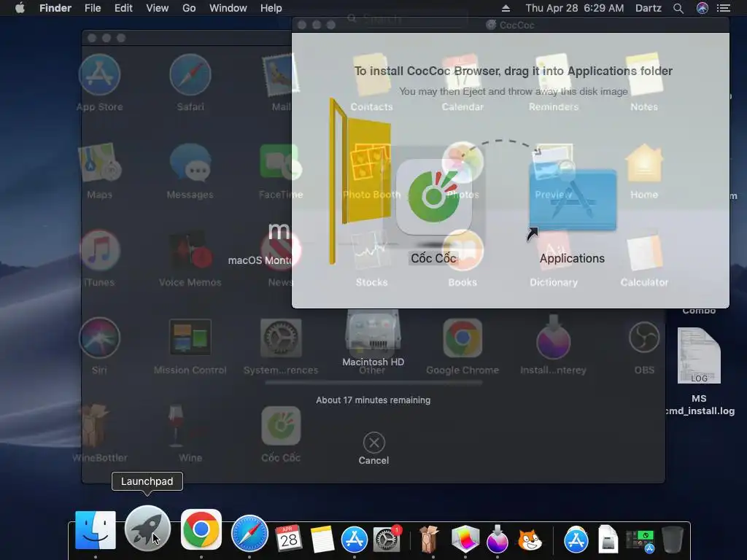Open MS cmd_install.log file on desktop
The image size is (747, 560).
pos(699,356)
